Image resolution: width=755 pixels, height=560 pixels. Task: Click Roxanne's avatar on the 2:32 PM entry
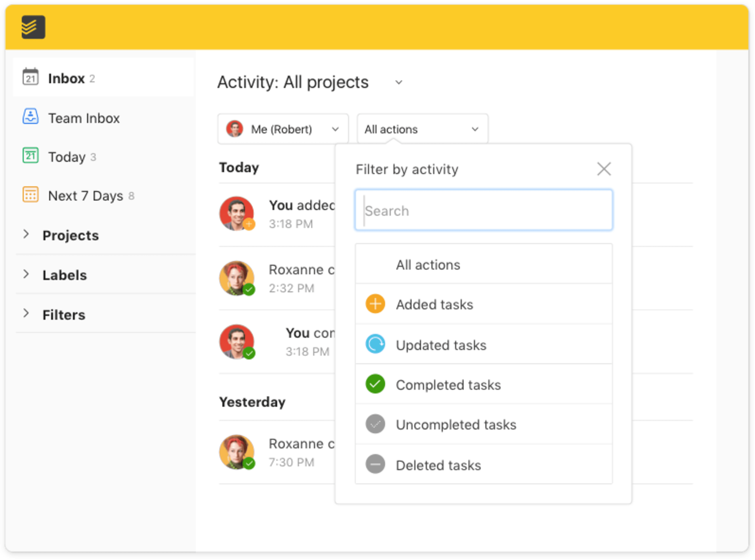pos(237,278)
